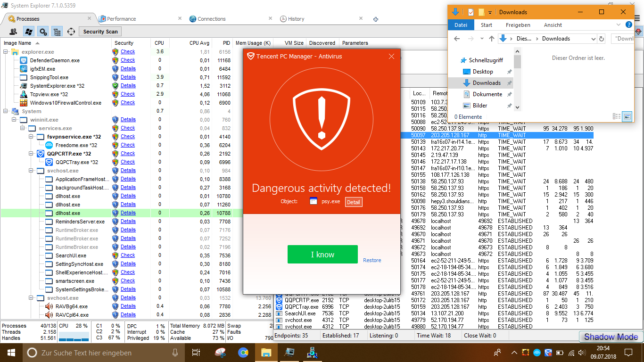Open File Explorer from the taskbar

pyautogui.click(x=266, y=352)
